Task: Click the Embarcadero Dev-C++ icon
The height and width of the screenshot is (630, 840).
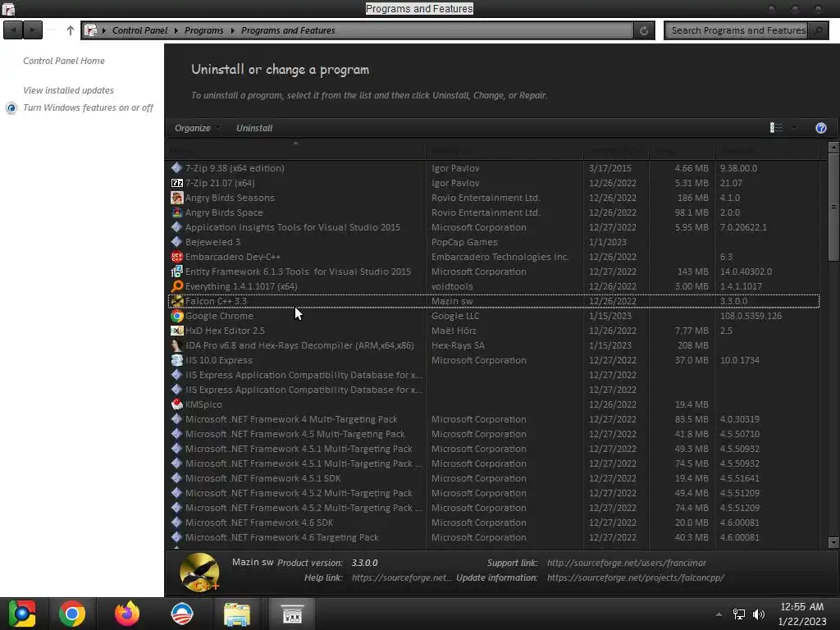Action: [x=177, y=257]
